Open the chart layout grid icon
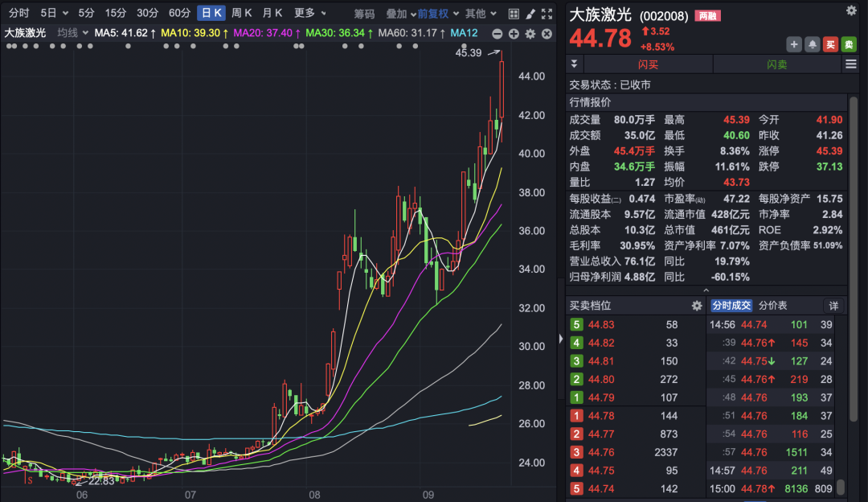Screen dimensions: 868x502 514,14
